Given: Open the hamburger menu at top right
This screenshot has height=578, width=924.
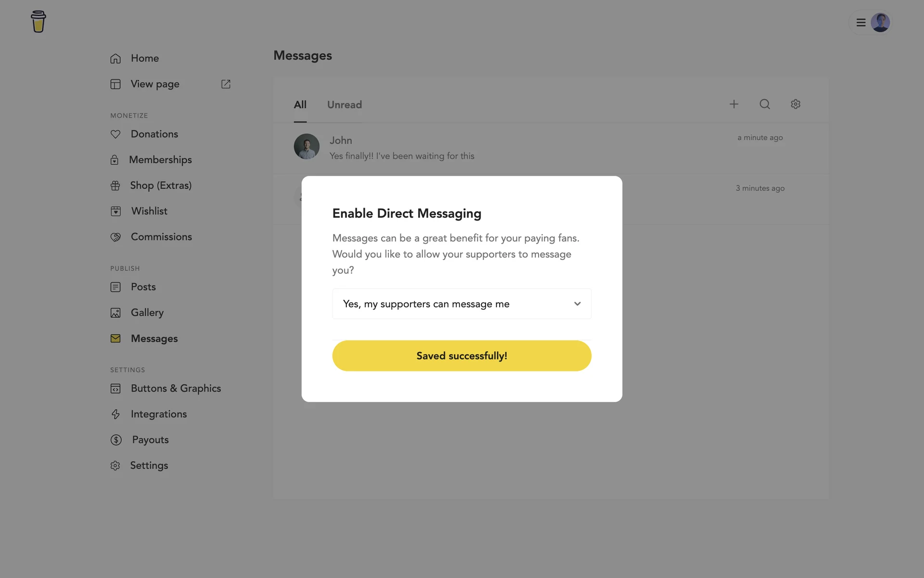Looking at the screenshot, I should tap(861, 23).
